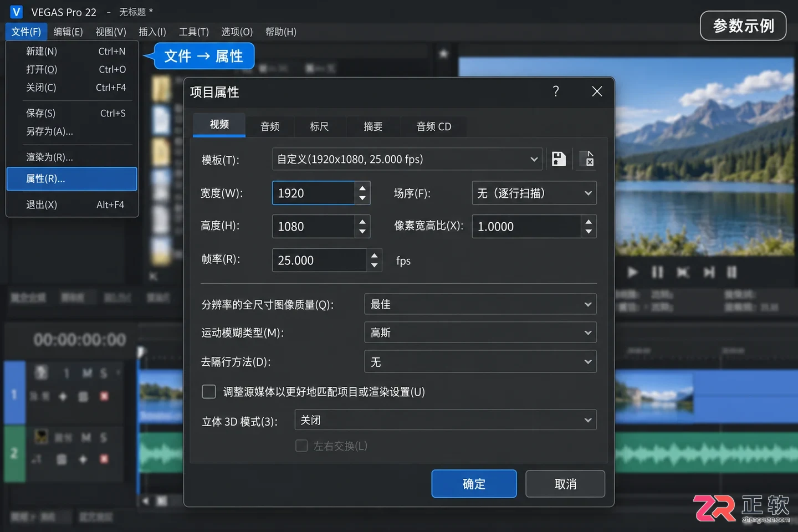The width and height of the screenshot is (798, 532).
Task: Decrease the frame rate with the down arrow
Action: pyautogui.click(x=375, y=265)
